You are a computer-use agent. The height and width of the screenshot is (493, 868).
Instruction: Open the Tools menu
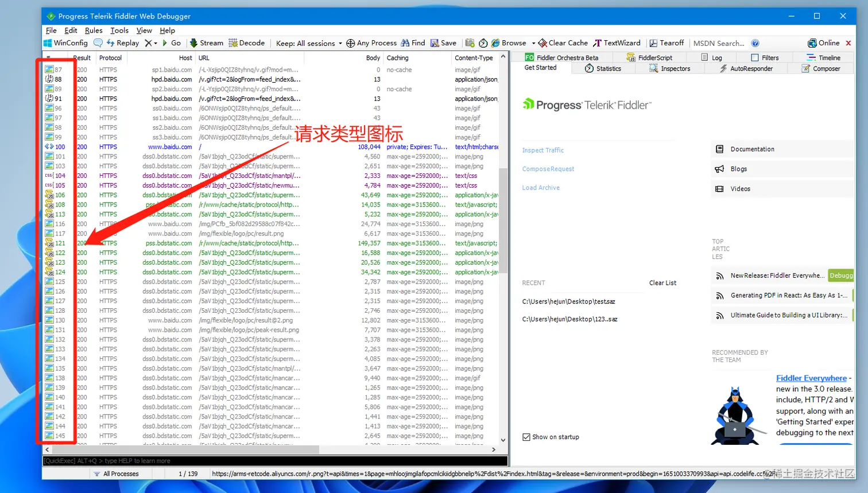(x=119, y=30)
